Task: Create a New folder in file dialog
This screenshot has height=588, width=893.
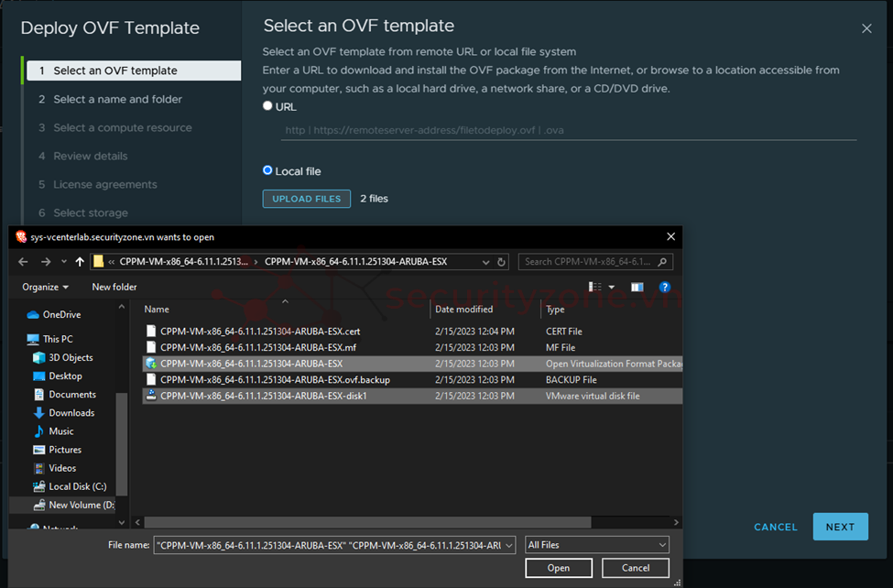Action: click(x=114, y=288)
